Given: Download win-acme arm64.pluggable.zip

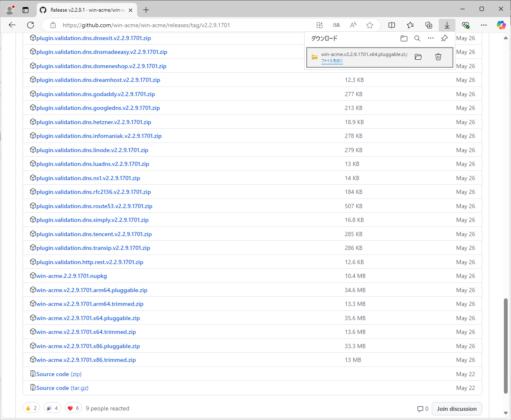Looking at the screenshot, I should pos(92,290).
